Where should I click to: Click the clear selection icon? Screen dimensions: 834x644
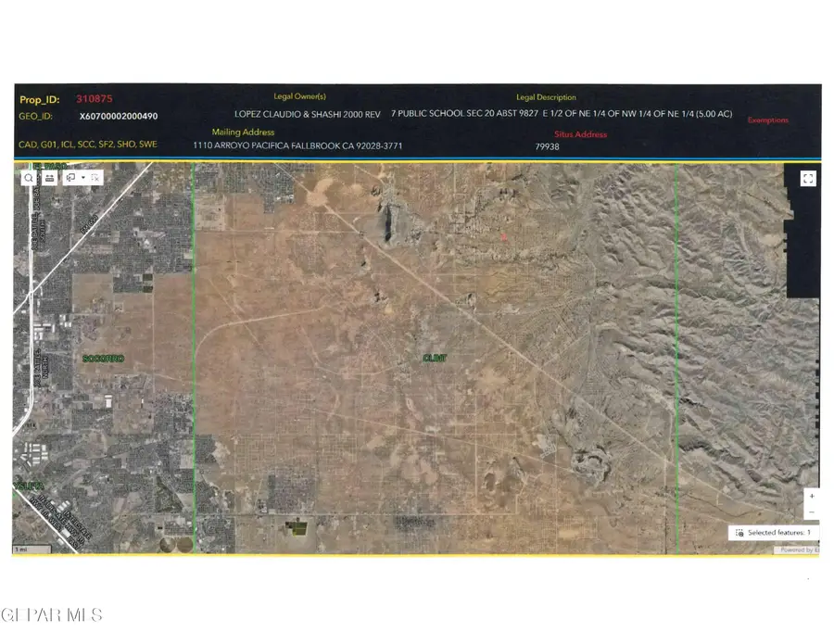(95, 177)
